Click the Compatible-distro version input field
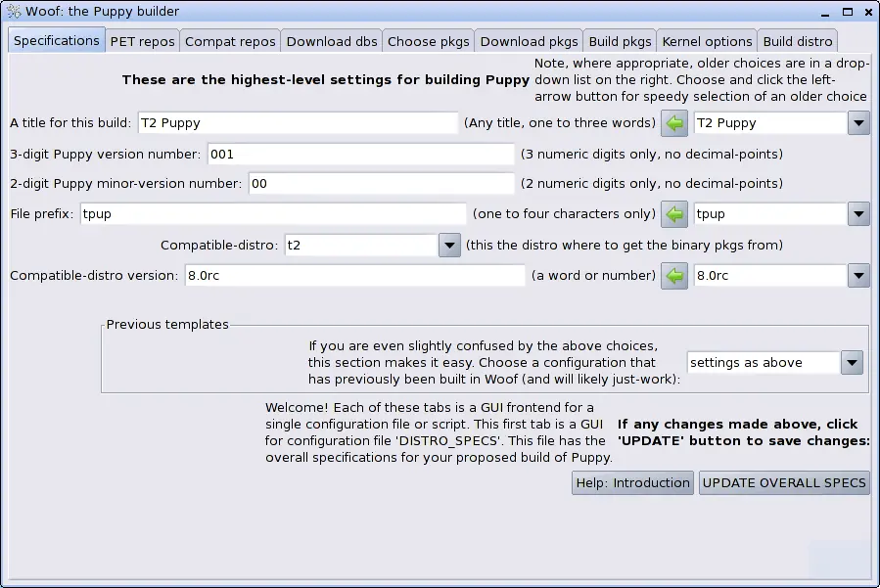The height and width of the screenshot is (588, 880). click(354, 276)
